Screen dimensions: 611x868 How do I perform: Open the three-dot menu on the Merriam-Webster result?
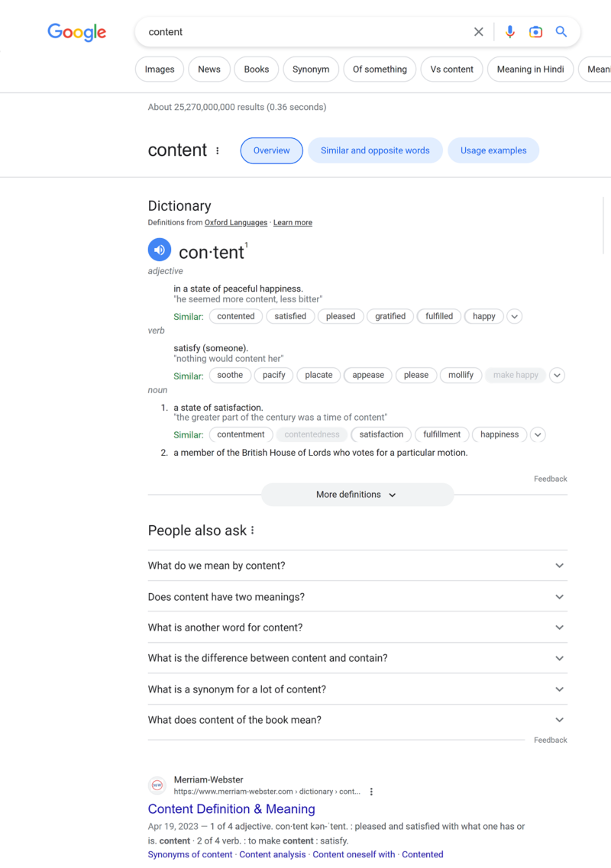pyautogui.click(x=371, y=792)
